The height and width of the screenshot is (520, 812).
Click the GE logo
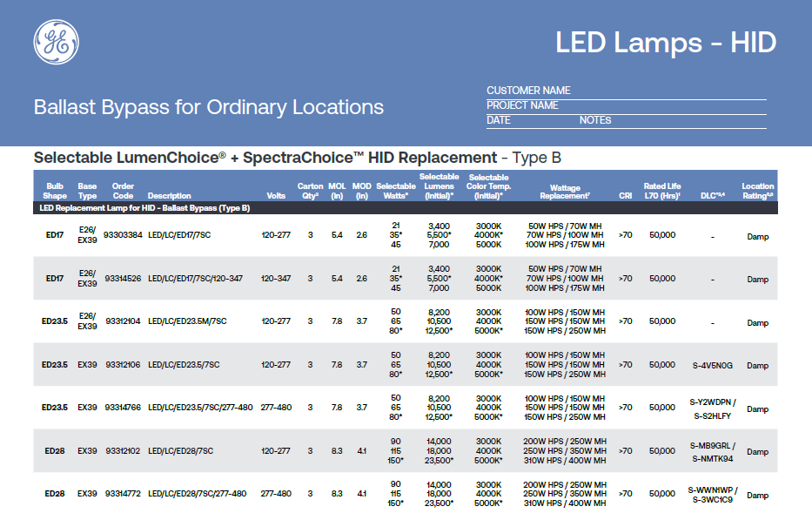point(57,42)
